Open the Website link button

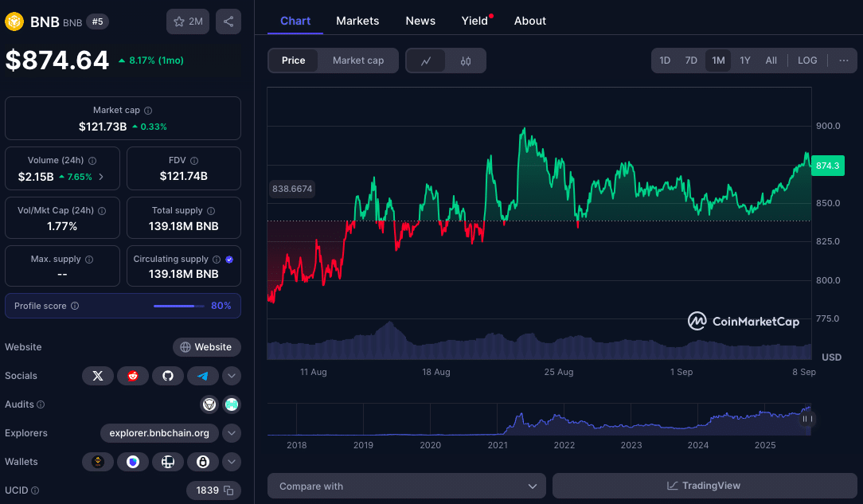click(x=207, y=347)
